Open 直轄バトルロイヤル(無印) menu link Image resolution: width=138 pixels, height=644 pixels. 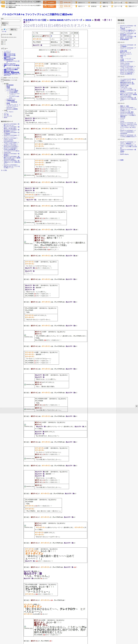click(x=11, y=70)
